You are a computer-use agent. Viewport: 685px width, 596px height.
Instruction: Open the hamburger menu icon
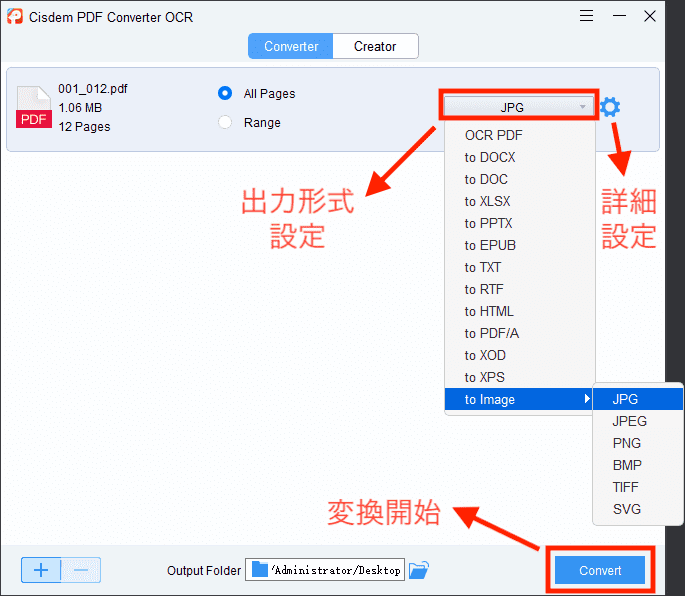[x=586, y=16]
